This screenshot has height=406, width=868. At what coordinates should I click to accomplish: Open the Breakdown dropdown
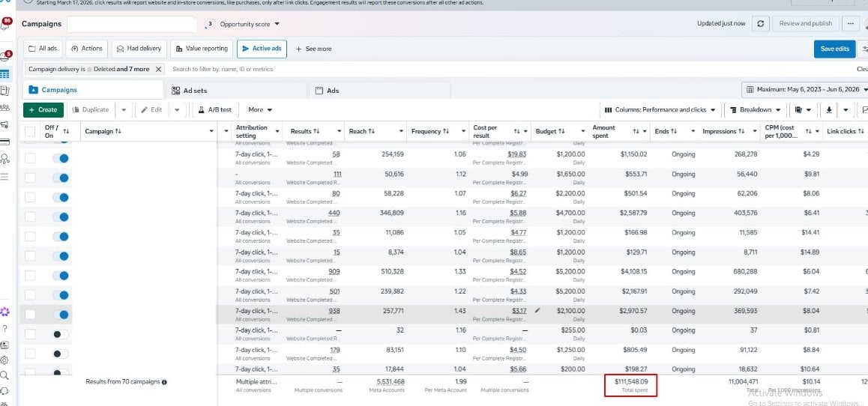pos(756,109)
